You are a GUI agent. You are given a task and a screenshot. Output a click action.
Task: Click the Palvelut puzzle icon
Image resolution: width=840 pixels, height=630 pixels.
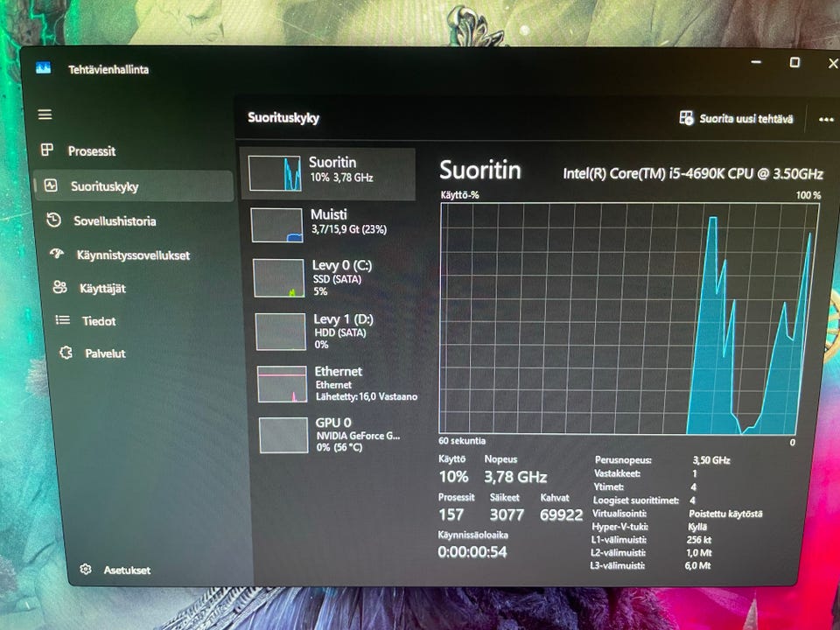(66, 353)
